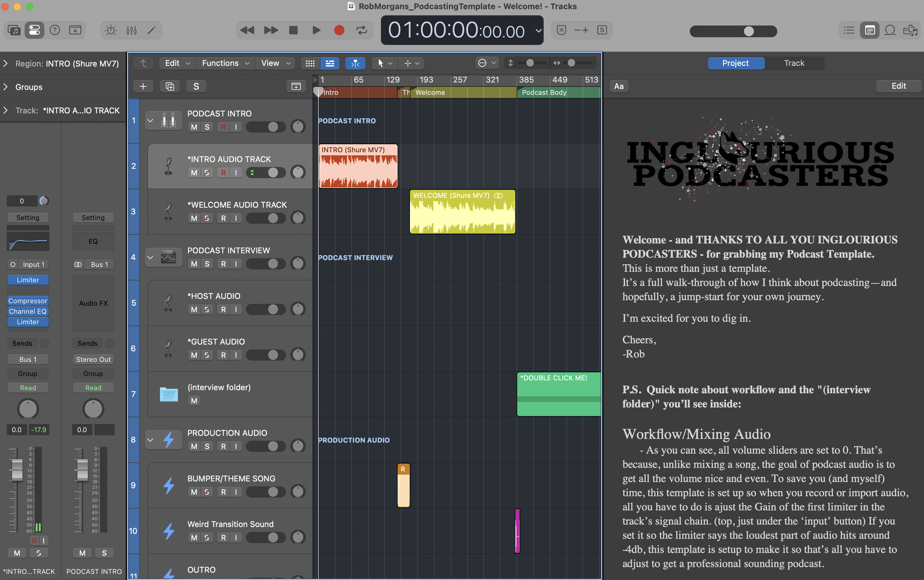Toggle the blue list-lines view icon
The image size is (924, 580).
tap(330, 63)
